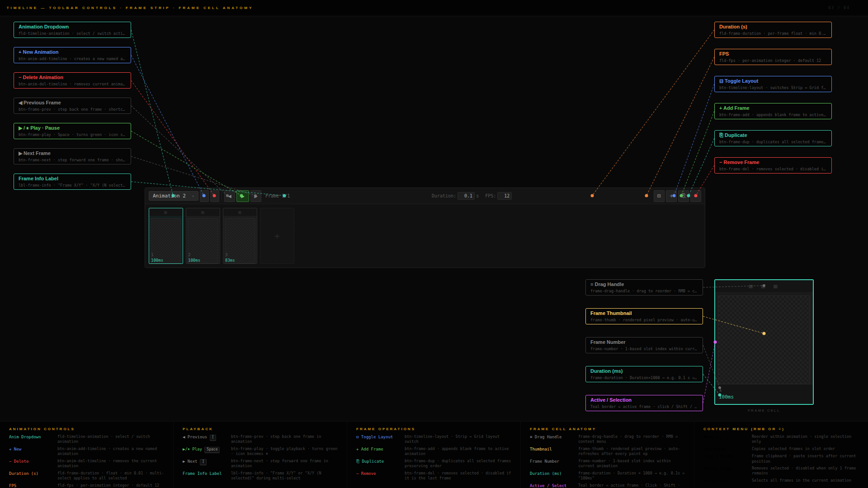Select frame 1 showing 100ms
The width and height of the screenshot is (868, 488).
[x=166, y=237]
